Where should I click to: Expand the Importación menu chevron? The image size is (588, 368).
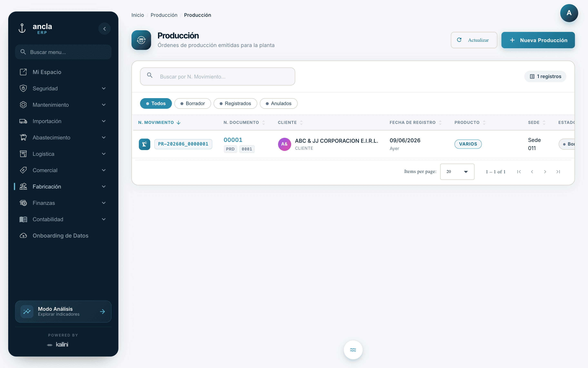(104, 121)
